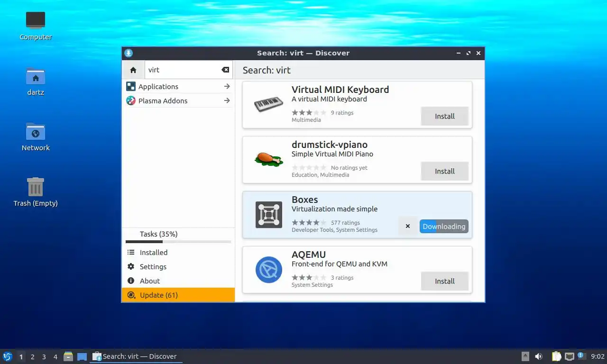
Task: Open the Computer desktop icon
Action: pos(36,21)
